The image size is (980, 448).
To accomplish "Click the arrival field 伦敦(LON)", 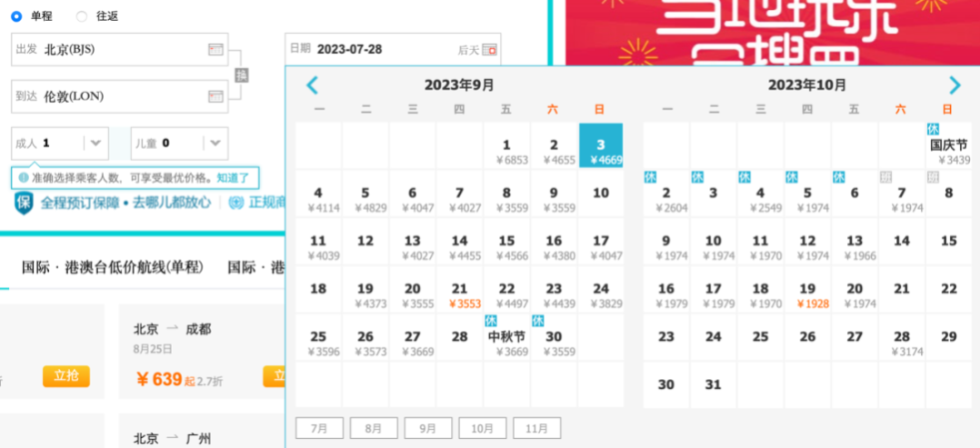I will coord(119,96).
